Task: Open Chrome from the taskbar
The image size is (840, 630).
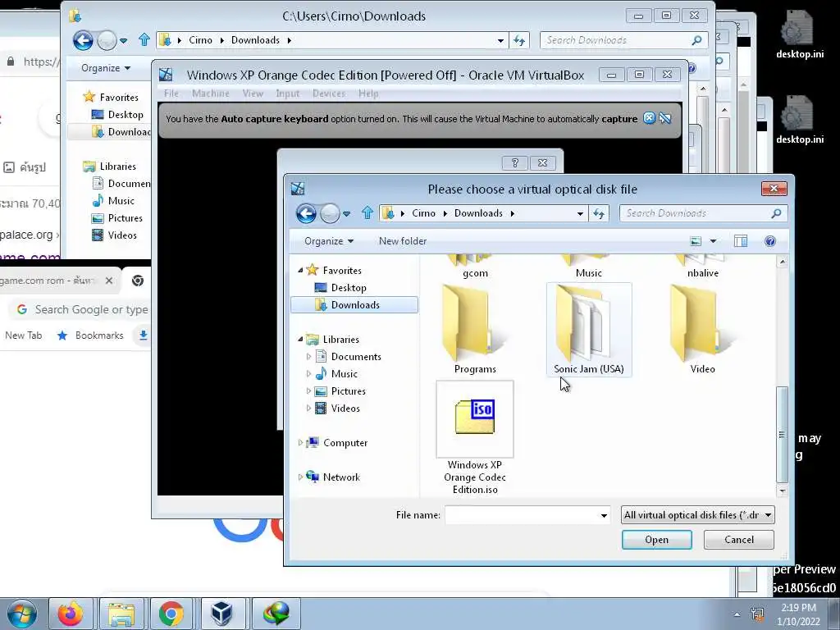Action: (171, 614)
